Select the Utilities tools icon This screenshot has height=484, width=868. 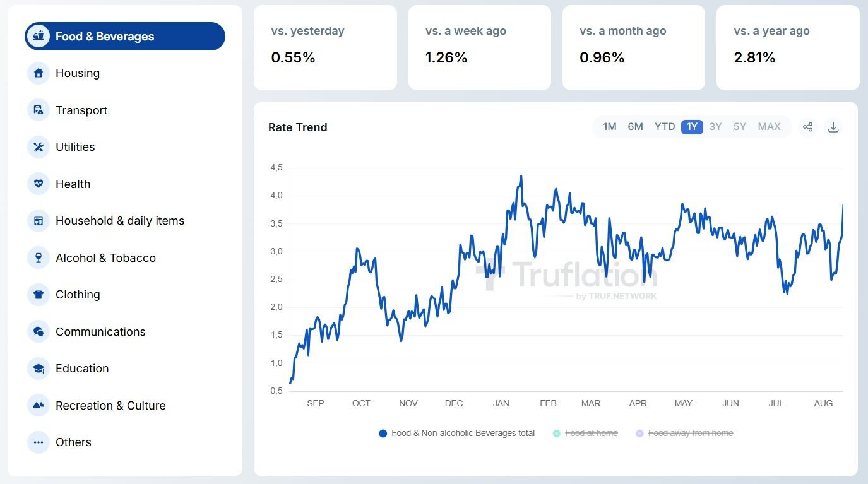point(39,147)
